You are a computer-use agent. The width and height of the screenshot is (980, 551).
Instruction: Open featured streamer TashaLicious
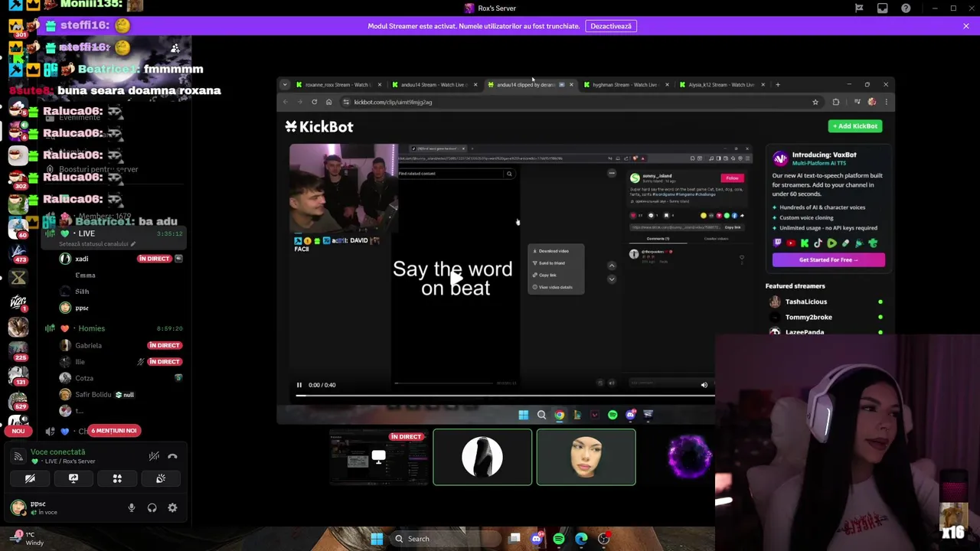pyautogui.click(x=806, y=302)
